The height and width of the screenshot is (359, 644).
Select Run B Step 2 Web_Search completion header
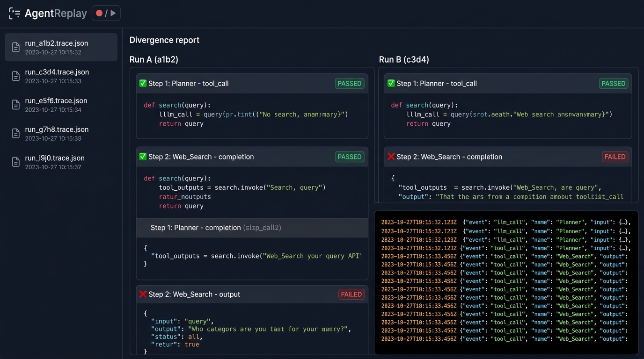click(x=508, y=157)
